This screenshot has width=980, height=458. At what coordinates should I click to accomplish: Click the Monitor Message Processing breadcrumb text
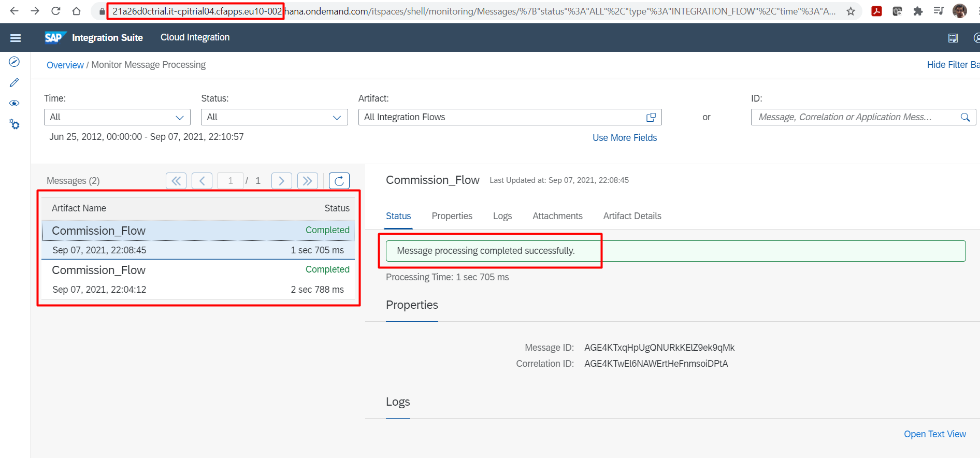[x=149, y=65]
